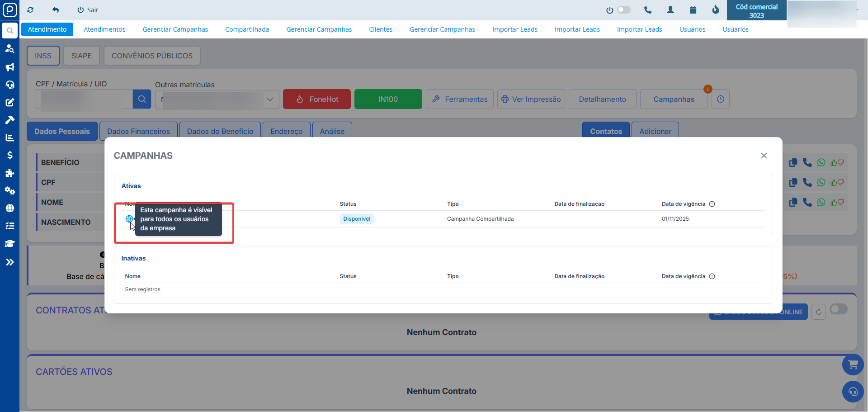Open the headset support icon in the left sidebar
868x412 pixels.
9,85
